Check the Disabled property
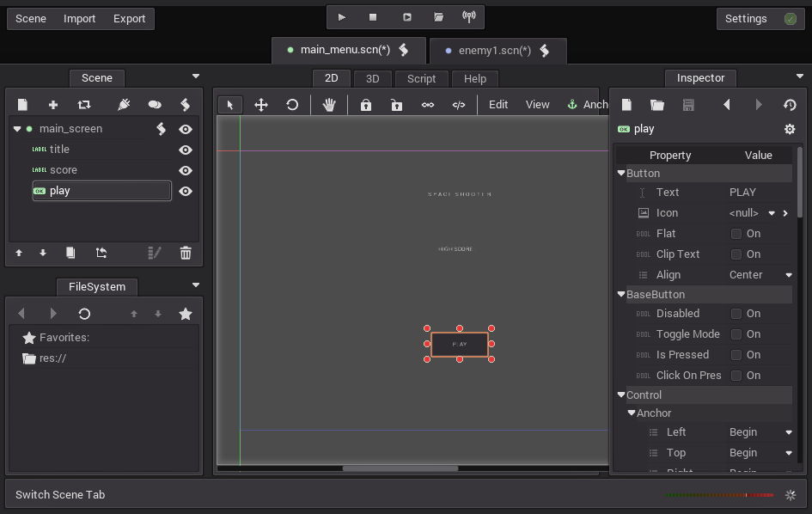Viewport: 812px width, 514px height. point(736,314)
